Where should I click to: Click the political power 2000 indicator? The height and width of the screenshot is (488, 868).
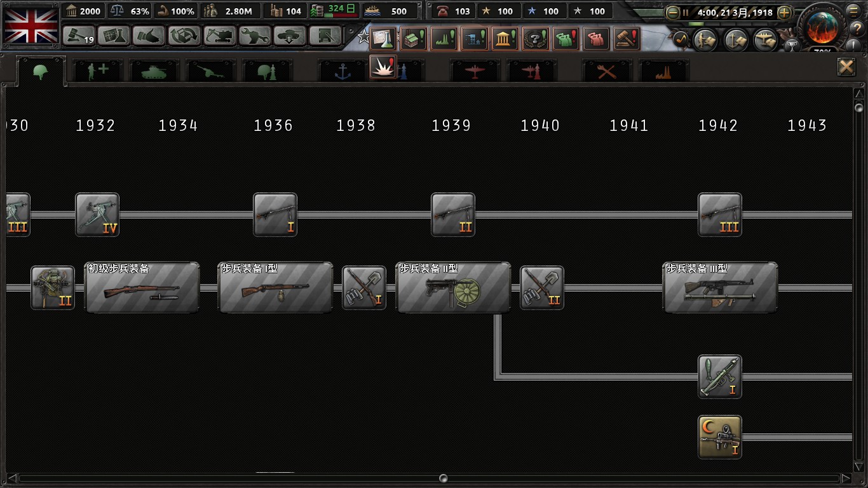[84, 11]
